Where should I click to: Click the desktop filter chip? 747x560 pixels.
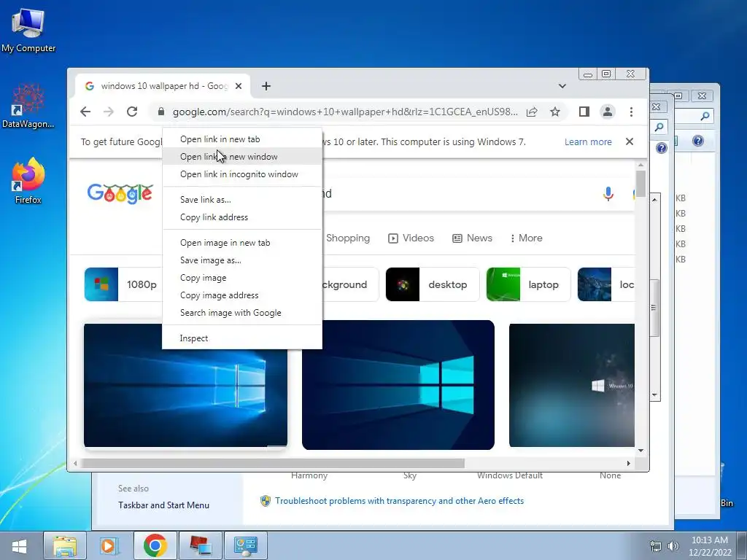tap(432, 285)
